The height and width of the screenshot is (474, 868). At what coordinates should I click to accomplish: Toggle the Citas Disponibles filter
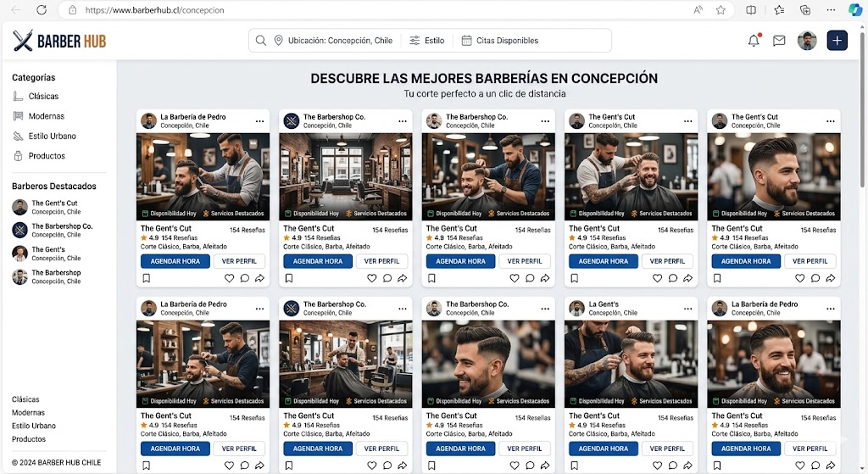pyautogui.click(x=499, y=41)
